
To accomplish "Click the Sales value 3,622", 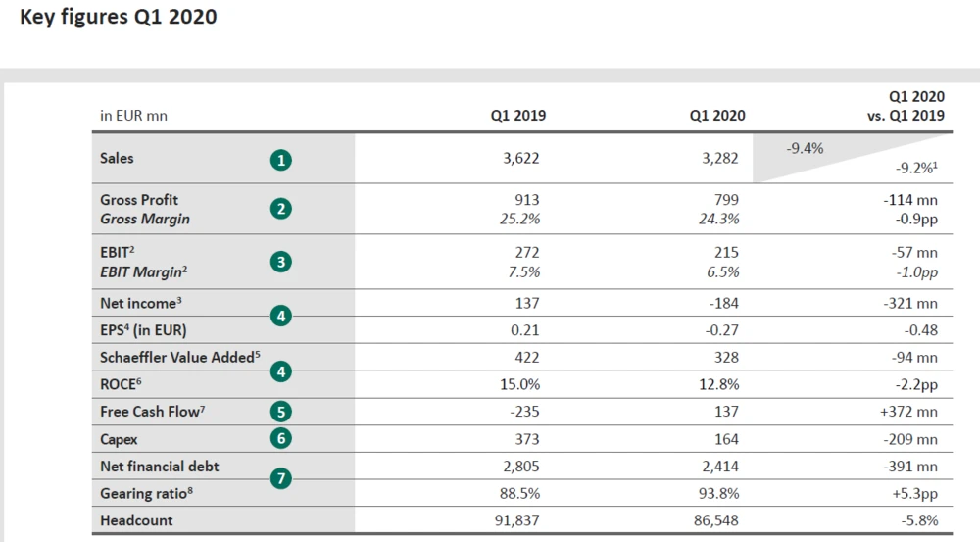I will point(519,158).
